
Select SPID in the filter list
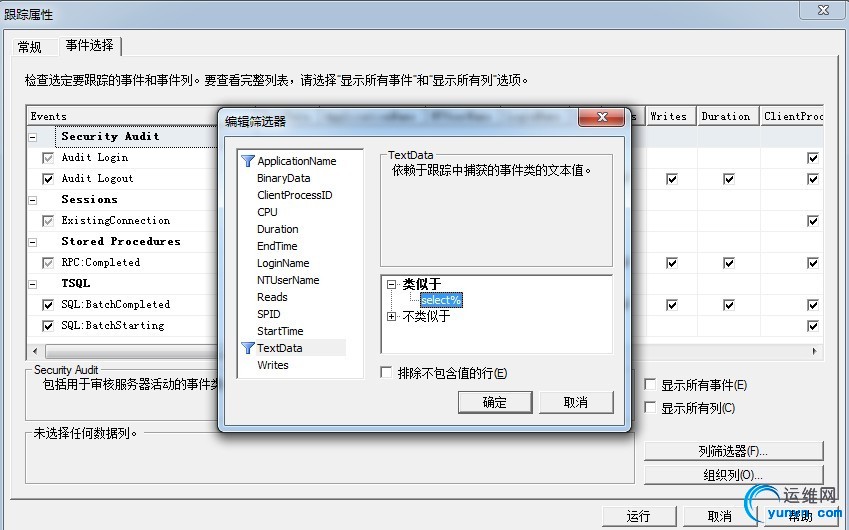pos(269,314)
